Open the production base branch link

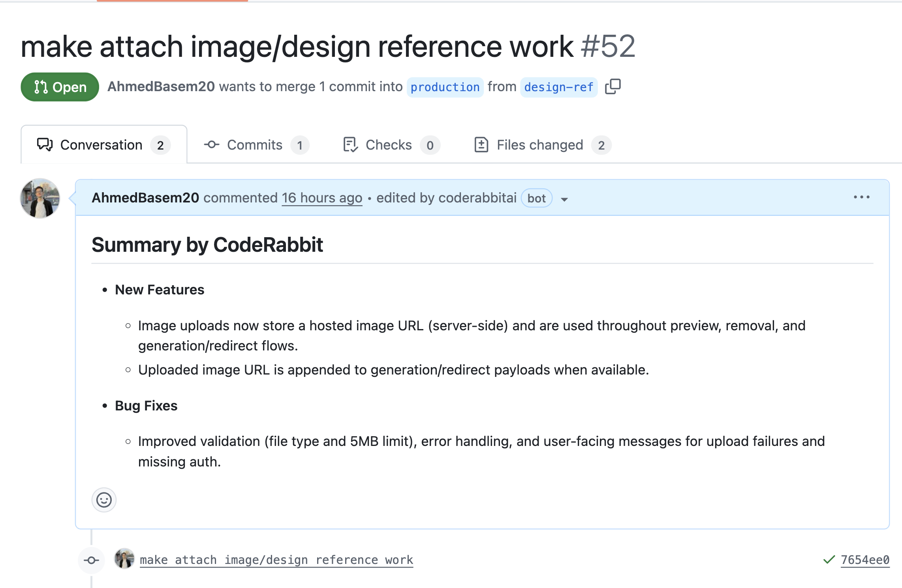[x=445, y=87]
